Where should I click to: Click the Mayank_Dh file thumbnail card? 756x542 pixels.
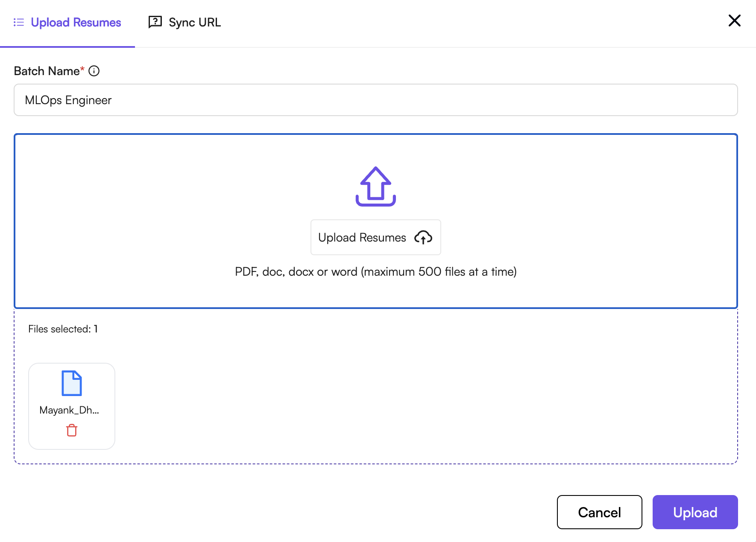71,406
